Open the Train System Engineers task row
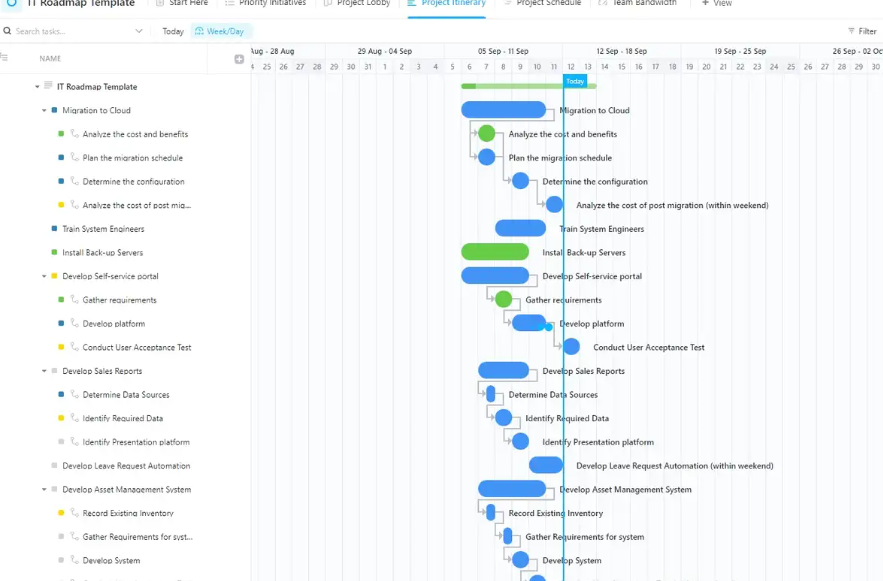The width and height of the screenshot is (883, 581). [x=104, y=229]
